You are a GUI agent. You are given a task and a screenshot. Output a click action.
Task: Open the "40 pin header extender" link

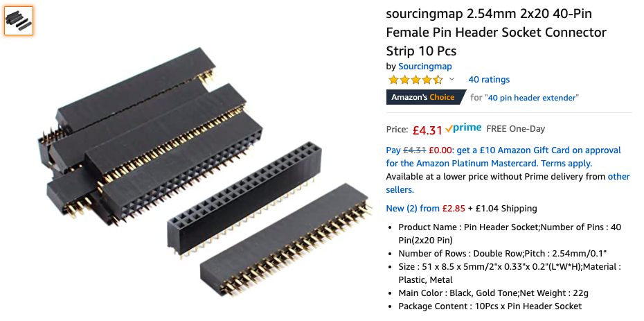coord(532,98)
